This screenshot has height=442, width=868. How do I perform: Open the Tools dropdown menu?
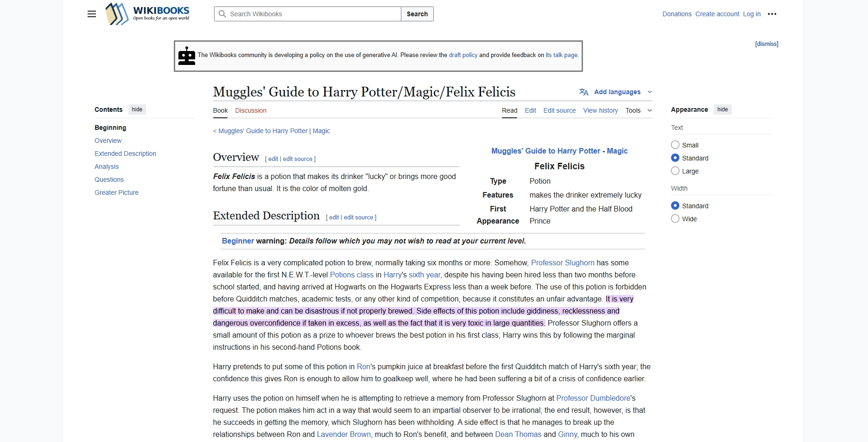tap(639, 110)
